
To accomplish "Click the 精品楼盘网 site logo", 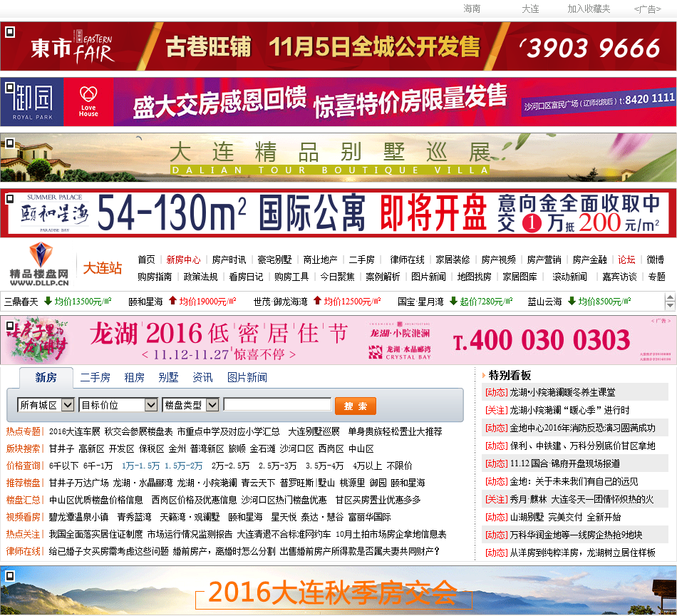I will point(39,265).
